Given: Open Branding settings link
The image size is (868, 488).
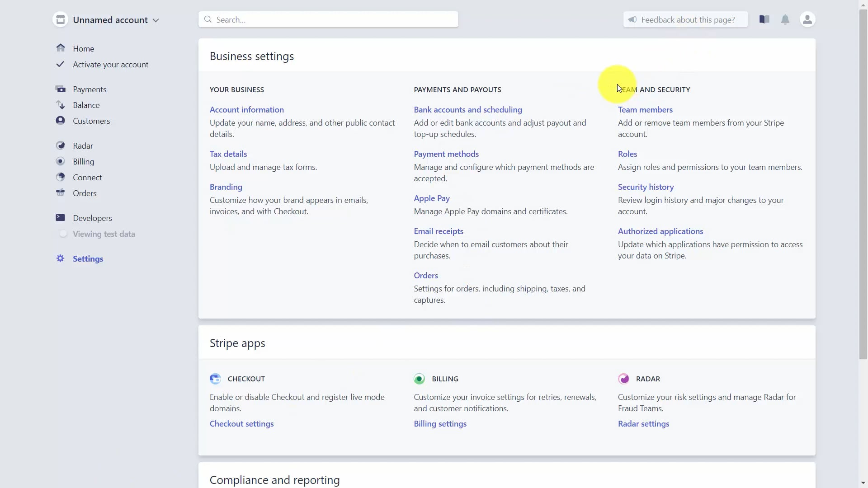Looking at the screenshot, I should click(226, 187).
